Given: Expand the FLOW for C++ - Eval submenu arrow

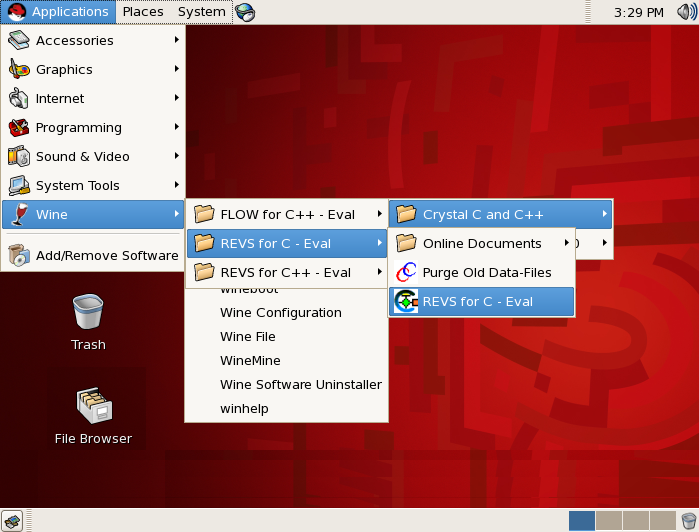Looking at the screenshot, I should 379,214.
